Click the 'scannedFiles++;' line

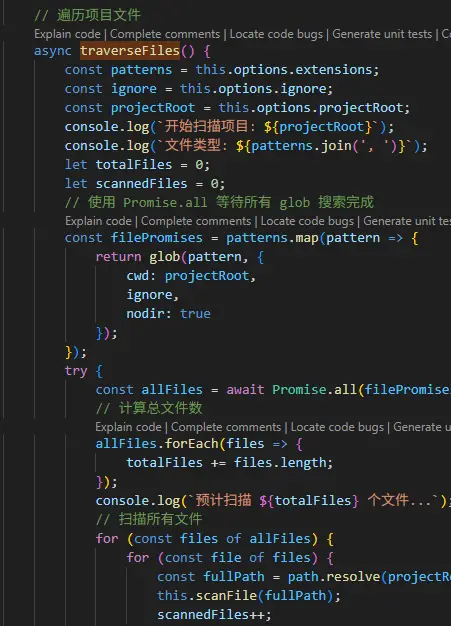pyautogui.click(x=214, y=614)
